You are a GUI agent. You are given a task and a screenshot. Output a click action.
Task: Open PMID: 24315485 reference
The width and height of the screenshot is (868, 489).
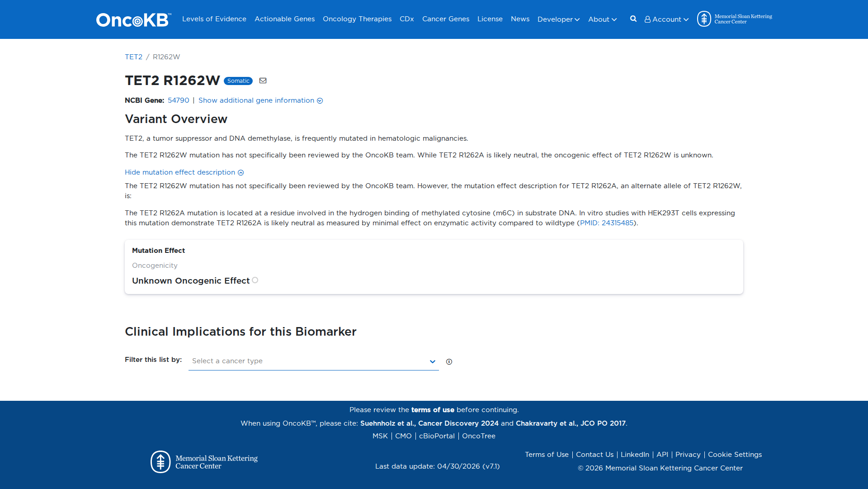pos(607,223)
